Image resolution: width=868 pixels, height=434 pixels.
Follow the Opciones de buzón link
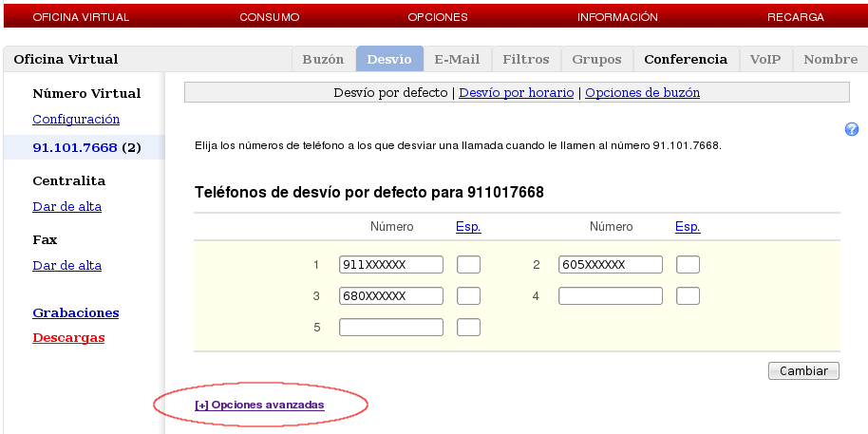coord(642,93)
